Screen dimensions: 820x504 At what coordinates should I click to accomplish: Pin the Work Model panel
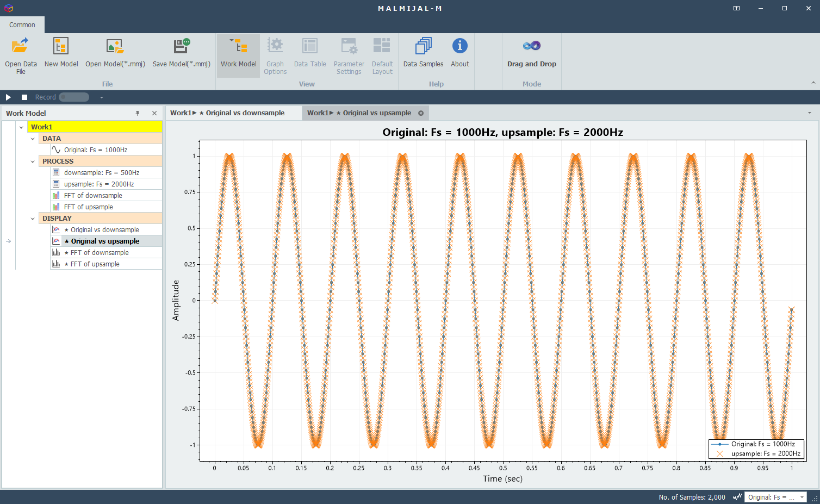138,113
